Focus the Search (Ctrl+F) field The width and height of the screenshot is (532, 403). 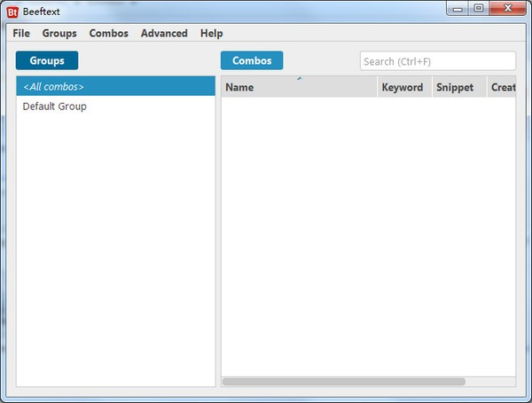click(x=438, y=61)
